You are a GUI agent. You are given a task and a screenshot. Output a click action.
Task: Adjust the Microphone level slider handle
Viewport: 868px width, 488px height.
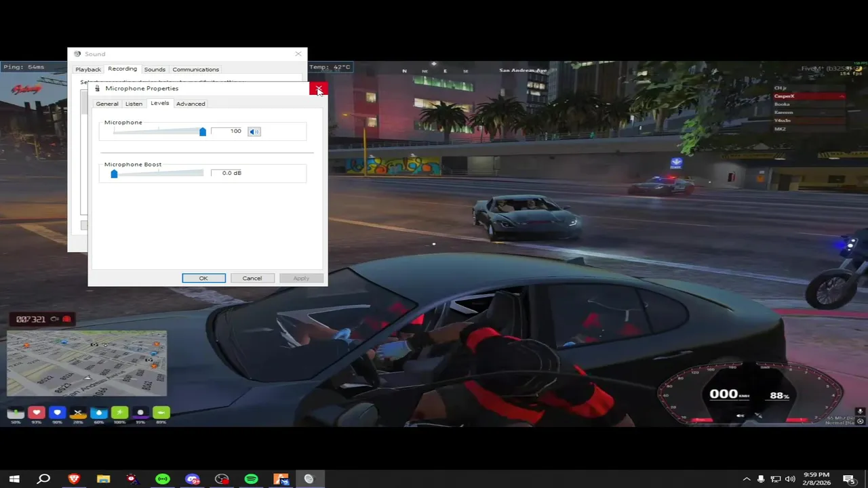pyautogui.click(x=202, y=131)
